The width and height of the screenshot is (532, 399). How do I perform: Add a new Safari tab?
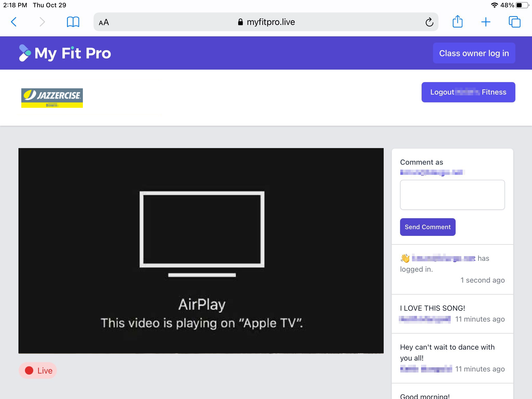click(486, 22)
